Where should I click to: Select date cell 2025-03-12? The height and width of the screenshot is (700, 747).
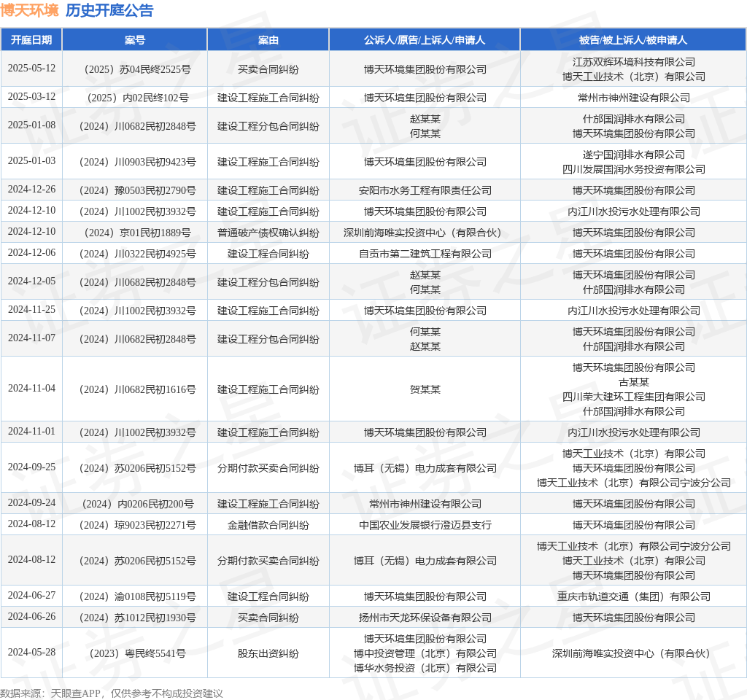pos(31,97)
